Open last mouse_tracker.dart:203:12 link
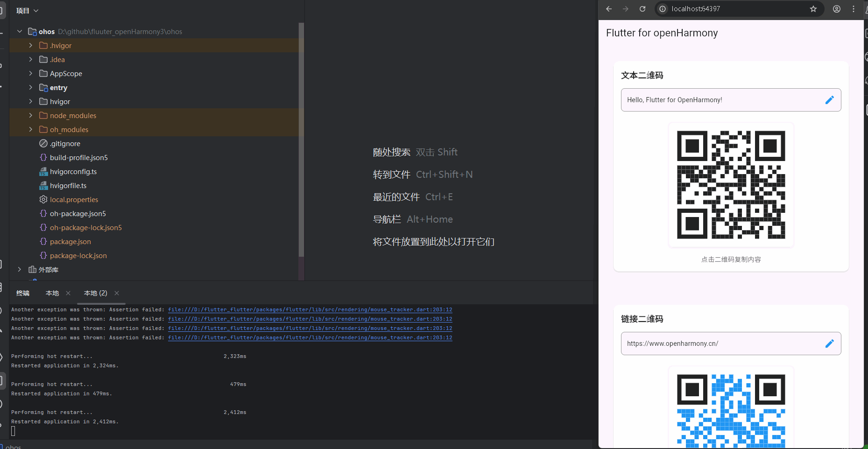The width and height of the screenshot is (868, 449). click(x=310, y=337)
